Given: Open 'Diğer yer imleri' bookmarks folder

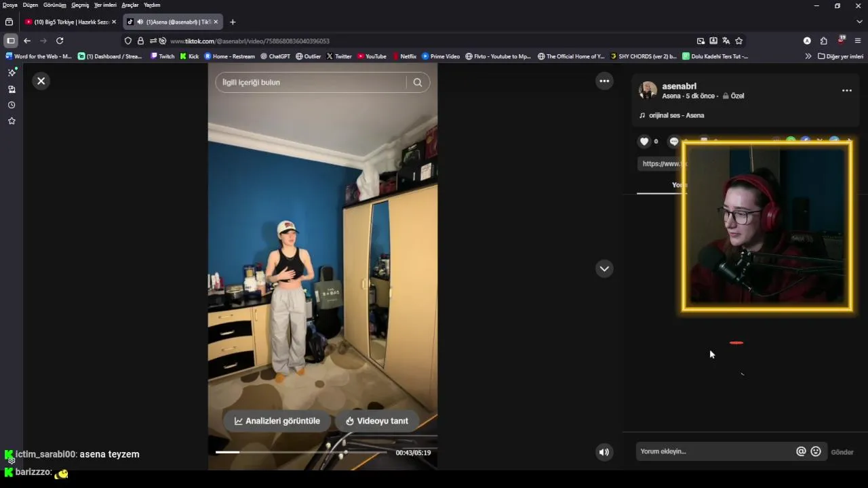Looking at the screenshot, I should click(x=841, y=56).
